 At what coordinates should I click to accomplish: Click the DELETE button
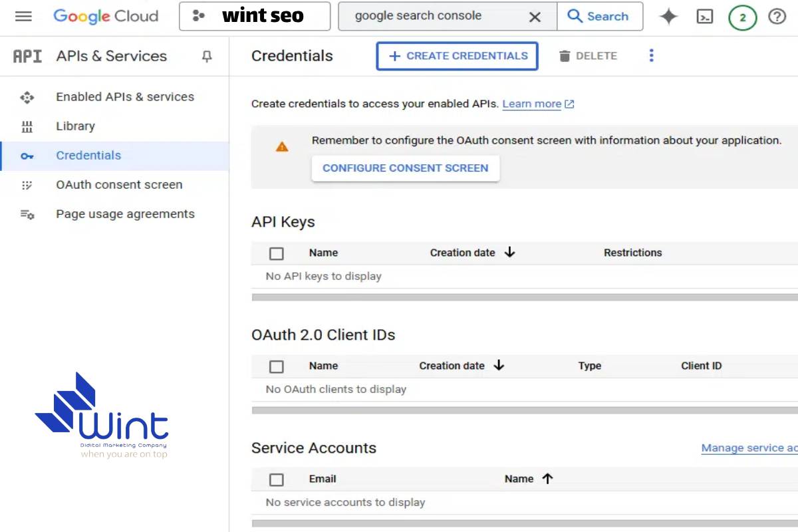588,56
